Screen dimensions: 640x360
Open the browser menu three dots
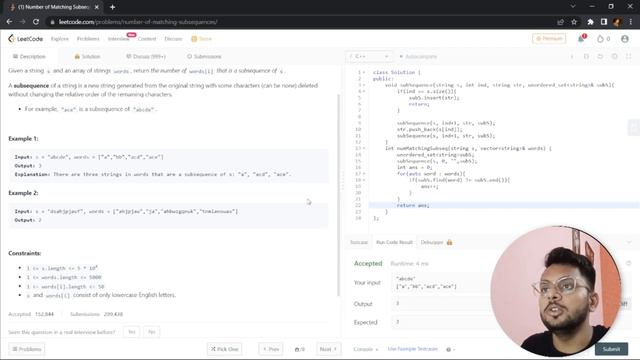(631, 22)
